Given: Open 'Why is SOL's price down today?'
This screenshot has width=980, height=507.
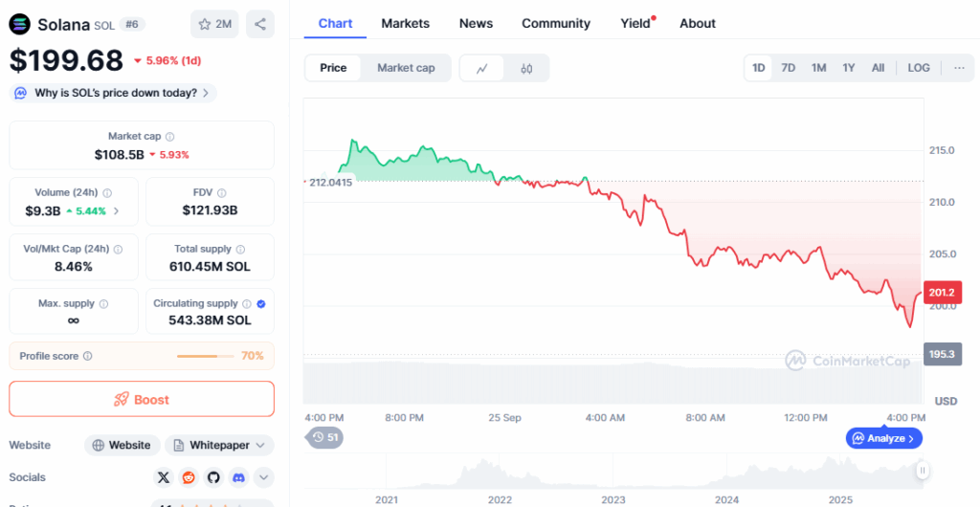Looking at the screenshot, I should point(113,93).
